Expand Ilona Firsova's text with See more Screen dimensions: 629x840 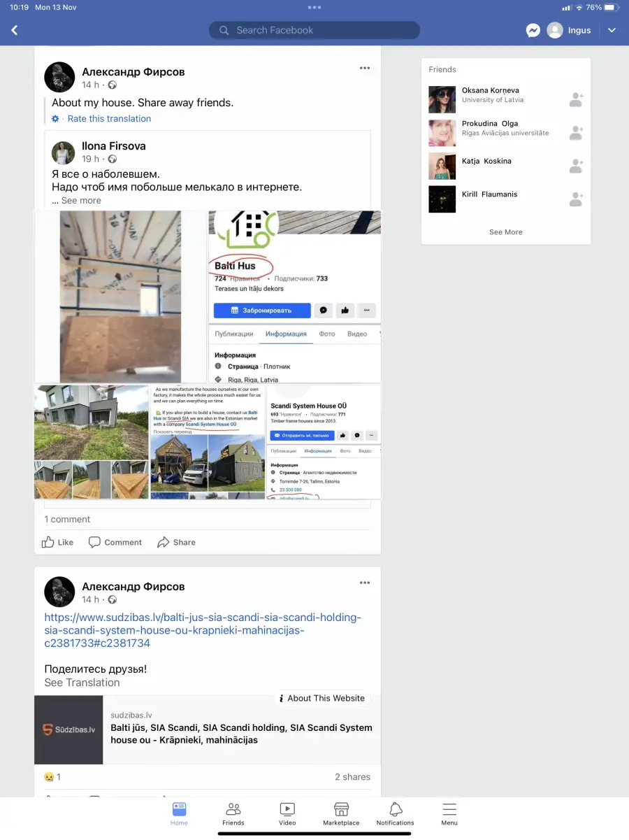(x=81, y=201)
